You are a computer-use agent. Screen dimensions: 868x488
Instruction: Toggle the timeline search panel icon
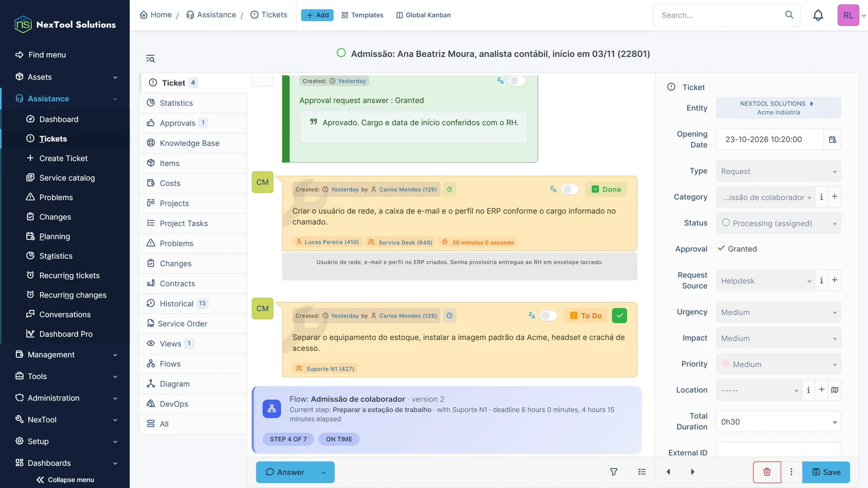(x=150, y=59)
